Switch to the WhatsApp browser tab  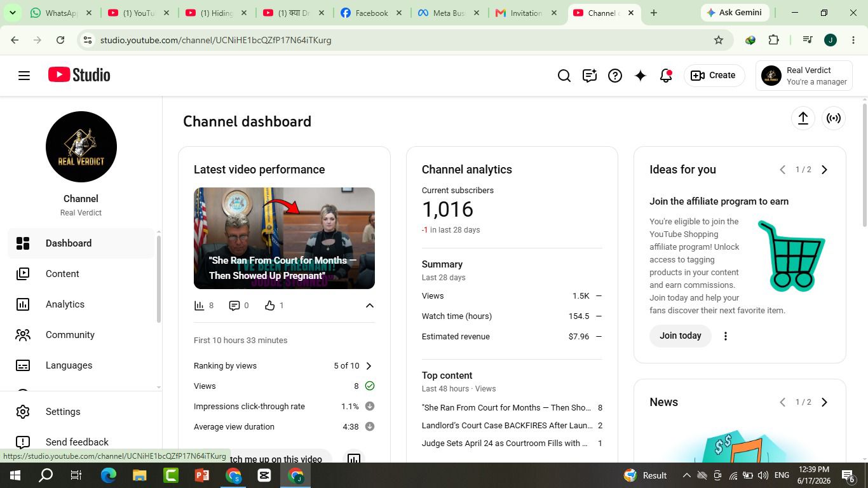[x=62, y=13]
